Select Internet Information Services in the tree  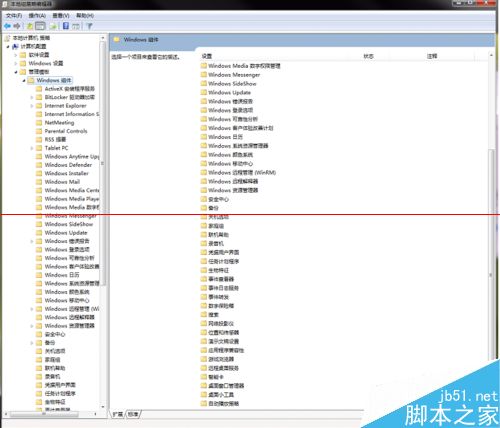(x=72, y=114)
